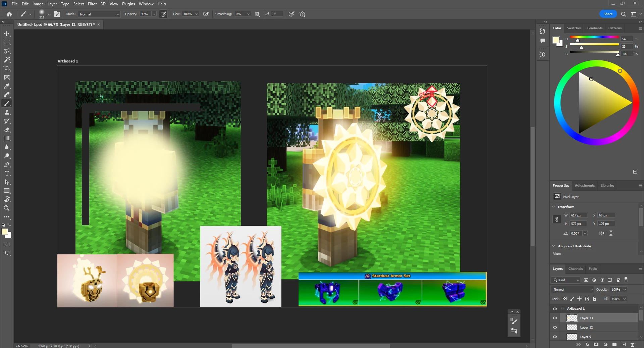Collapse the Align and Distribute section
Viewport: 644px width, 348px height.
click(x=553, y=246)
